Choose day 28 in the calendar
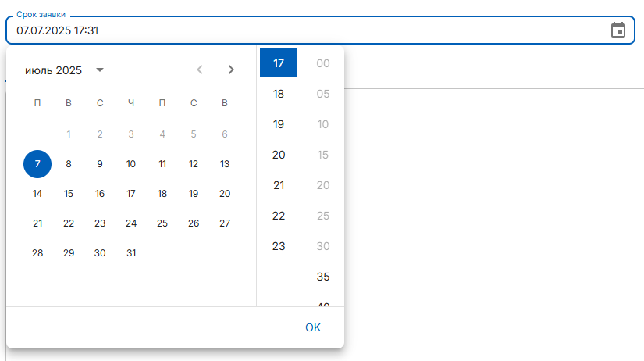644x361 pixels. (37, 253)
